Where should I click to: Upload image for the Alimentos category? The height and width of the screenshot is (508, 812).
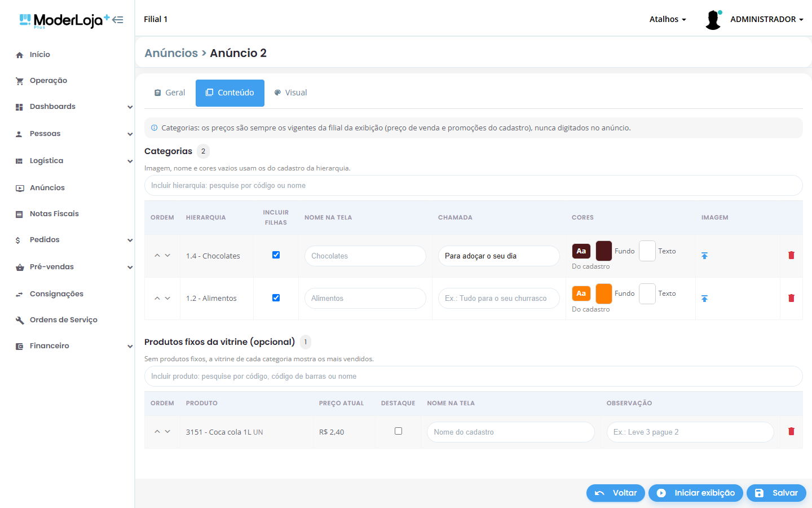click(704, 299)
